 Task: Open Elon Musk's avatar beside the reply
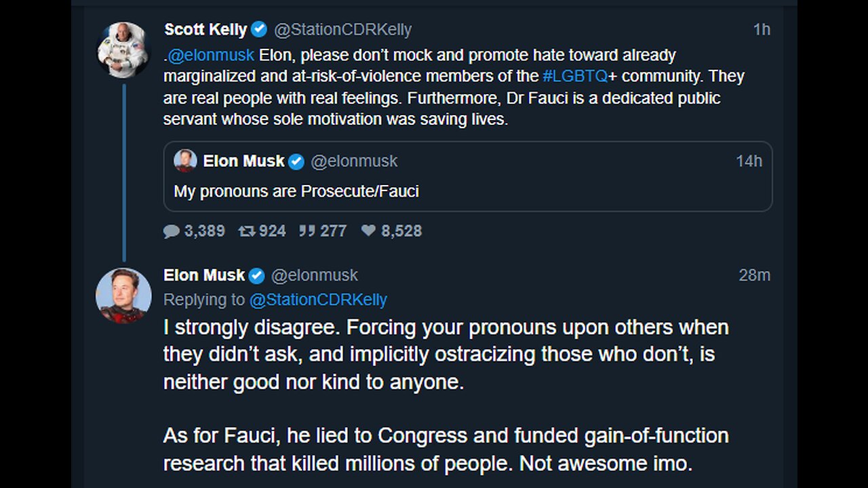click(123, 296)
